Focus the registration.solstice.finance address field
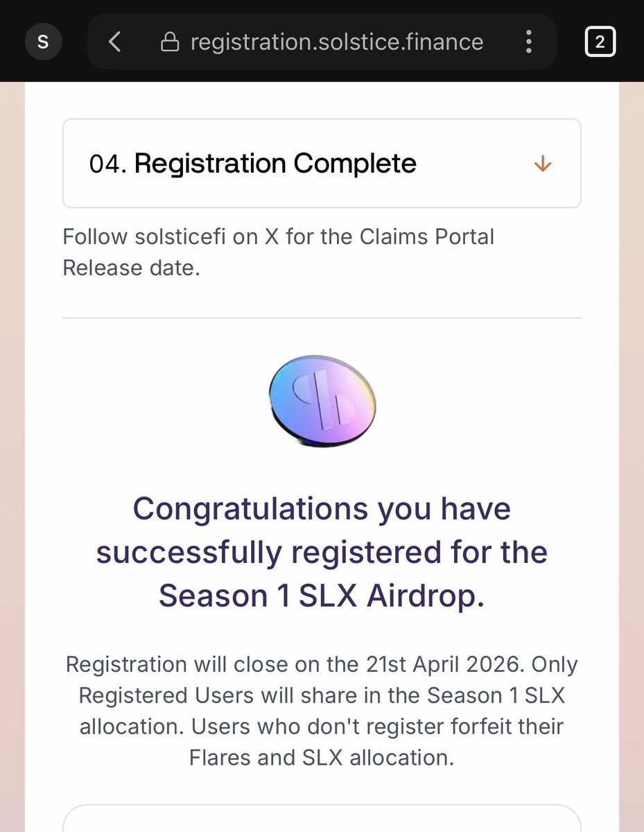Screen dimensions: 644x832 (336, 42)
